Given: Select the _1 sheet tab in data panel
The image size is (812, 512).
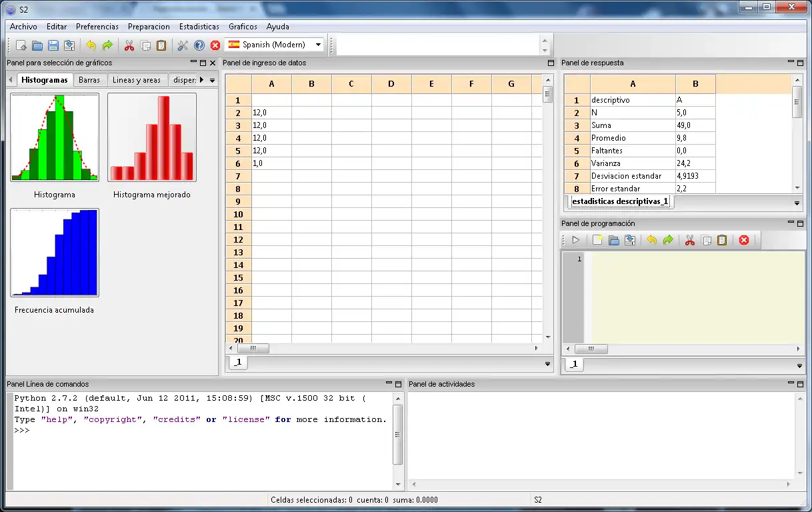Looking at the screenshot, I should (238, 363).
